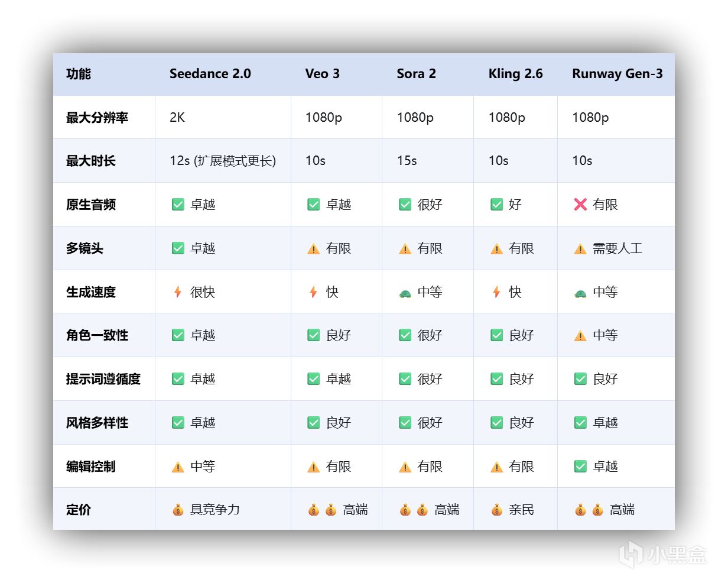Click the warning icon in Runway Gen-3's 角色一致性 cell
This screenshot has width=728, height=583.
580,336
